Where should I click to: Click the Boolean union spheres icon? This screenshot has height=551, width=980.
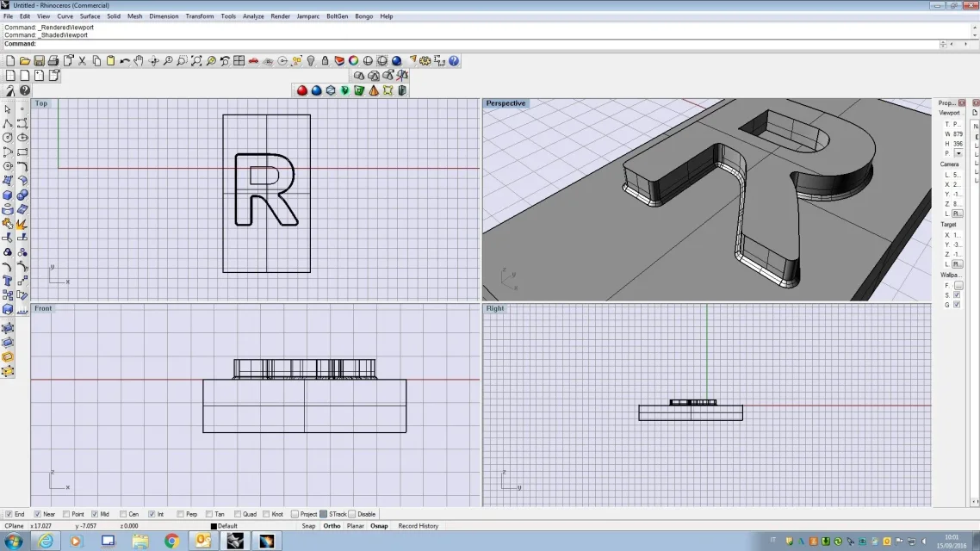(22, 195)
